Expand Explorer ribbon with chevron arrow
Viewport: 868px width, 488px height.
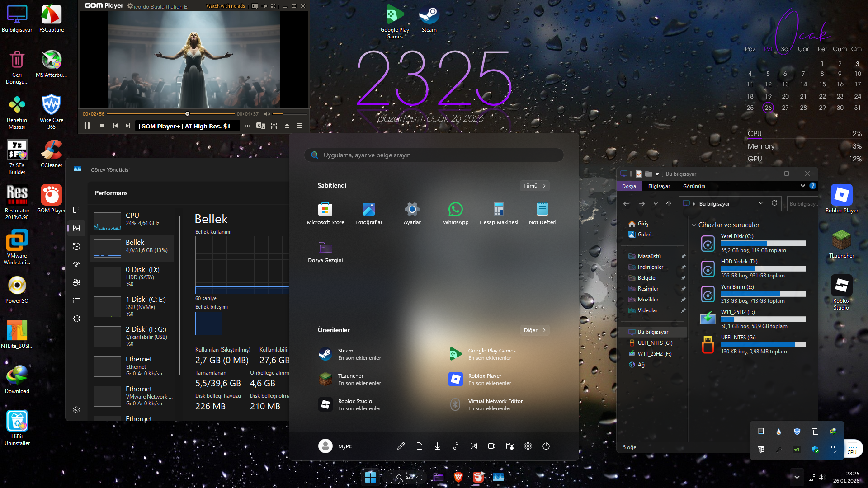802,186
